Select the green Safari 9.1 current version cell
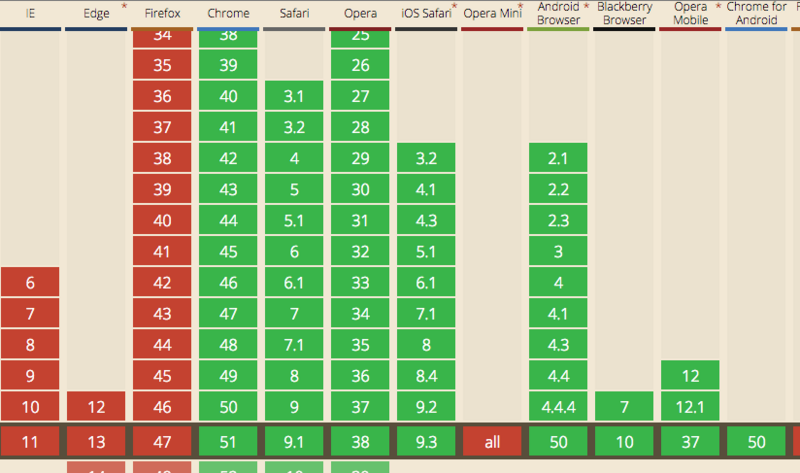 click(x=294, y=441)
